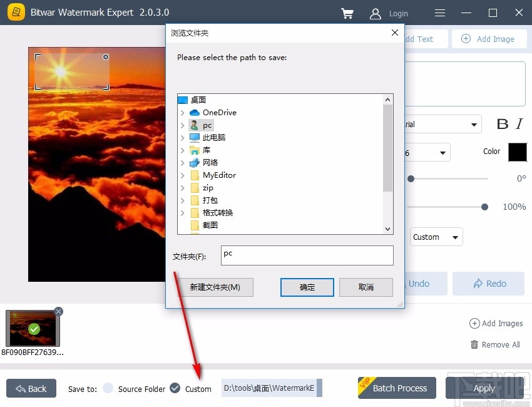
Task: Click the X on the watermark selection box
Action: (x=106, y=56)
